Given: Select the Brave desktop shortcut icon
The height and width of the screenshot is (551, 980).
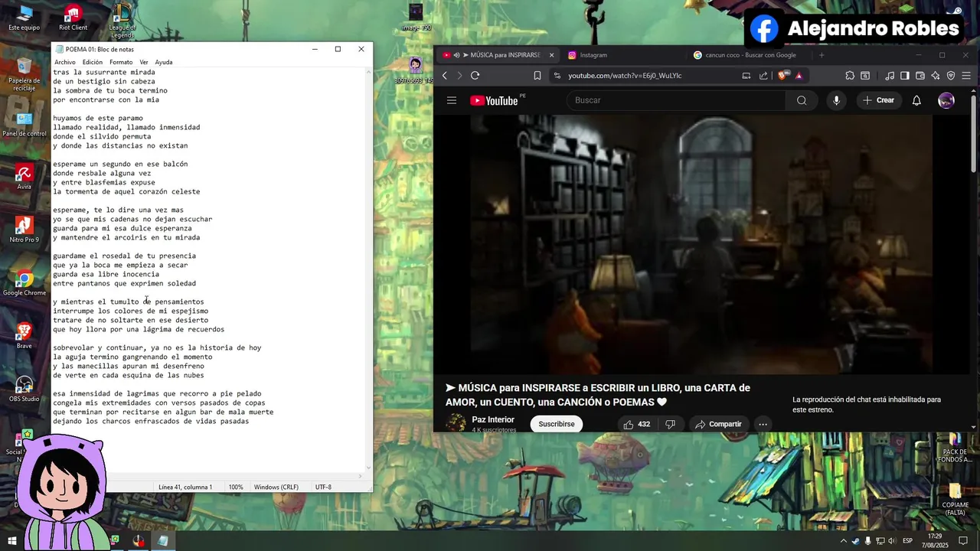Looking at the screenshot, I should [24, 336].
